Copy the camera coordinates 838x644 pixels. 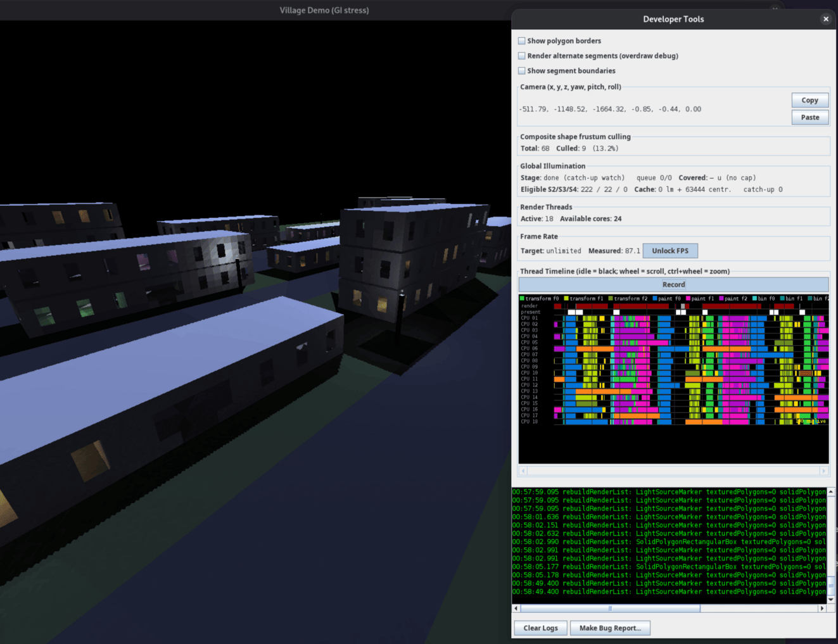(809, 100)
